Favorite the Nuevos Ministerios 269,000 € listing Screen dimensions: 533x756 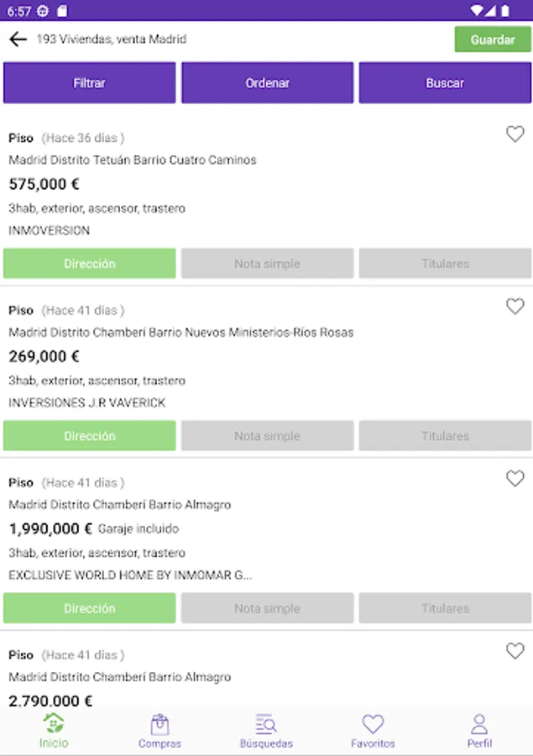[x=515, y=307]
